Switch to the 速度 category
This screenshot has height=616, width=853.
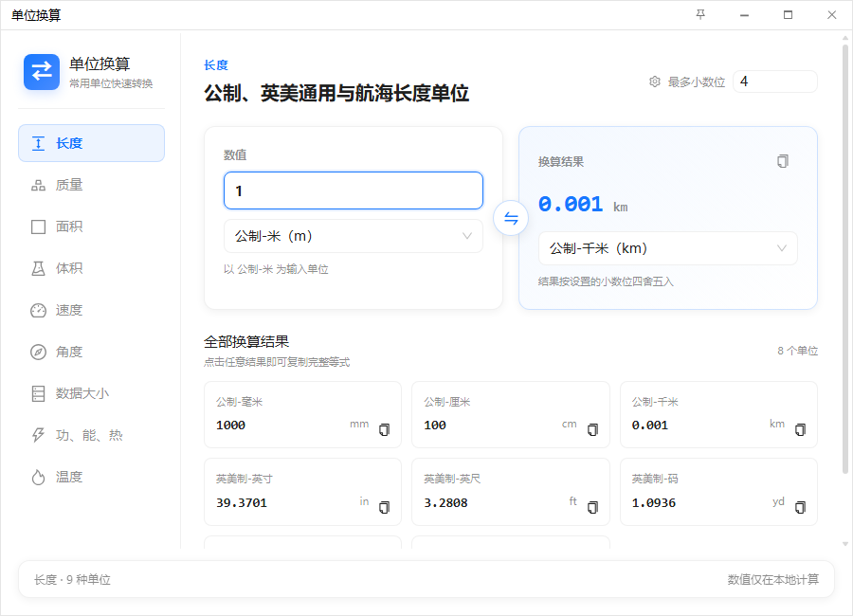click(x=91, y=310)
